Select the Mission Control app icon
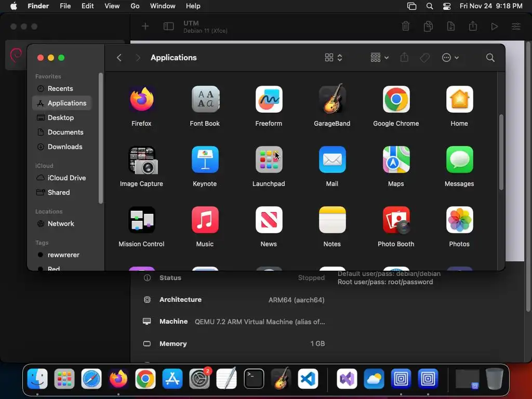This screenshot has height=399, width=532. tap(141, 220)
